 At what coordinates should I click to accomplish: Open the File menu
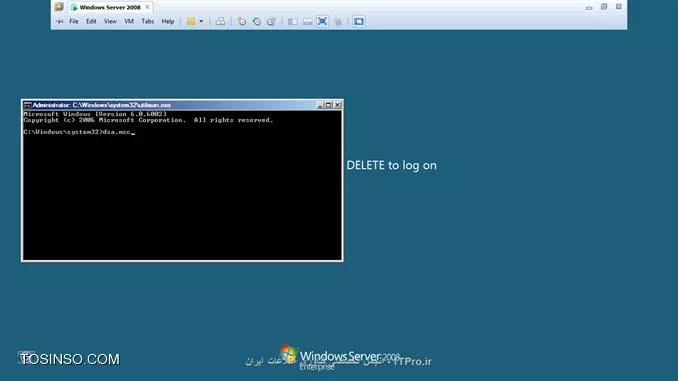[x=74, y=21]
